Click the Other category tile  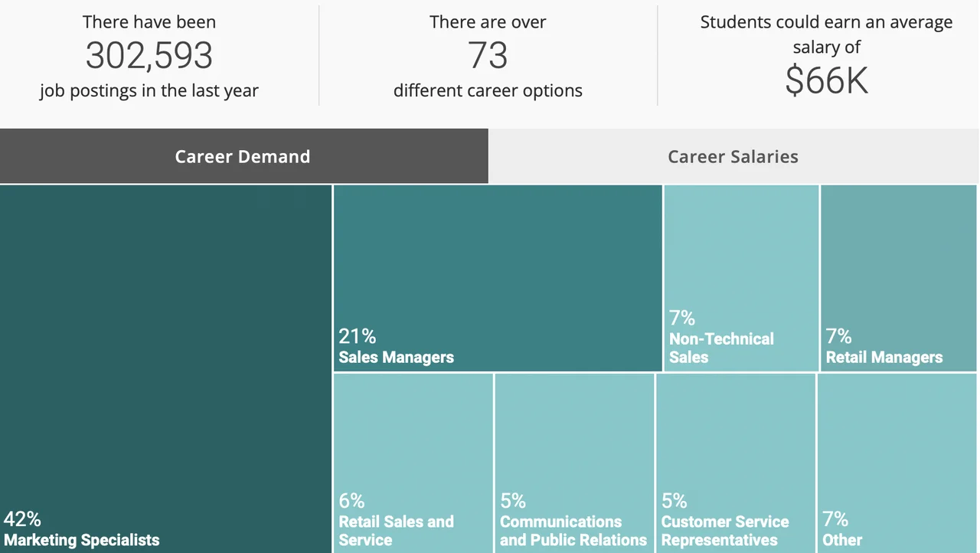pos(897,462)
